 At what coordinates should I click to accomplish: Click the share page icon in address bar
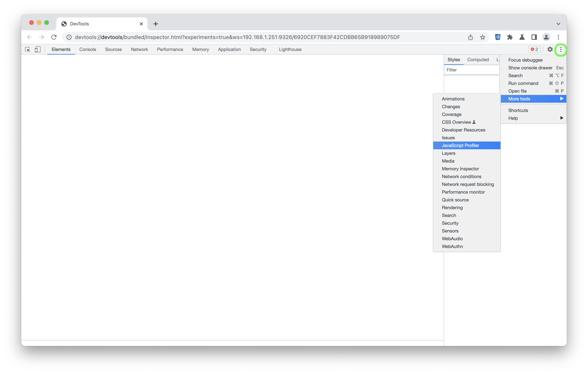coord(470,37)
